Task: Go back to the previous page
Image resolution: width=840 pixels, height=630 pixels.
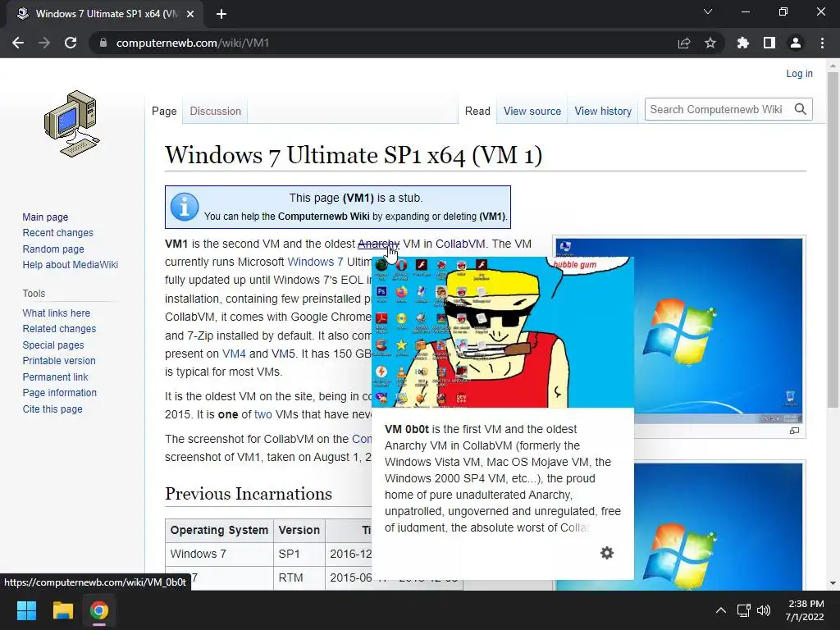Action: tap(18, 43)
